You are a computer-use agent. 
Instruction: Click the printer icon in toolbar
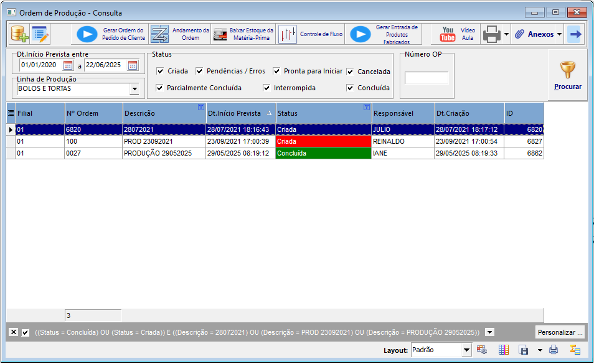click(492, 34)
